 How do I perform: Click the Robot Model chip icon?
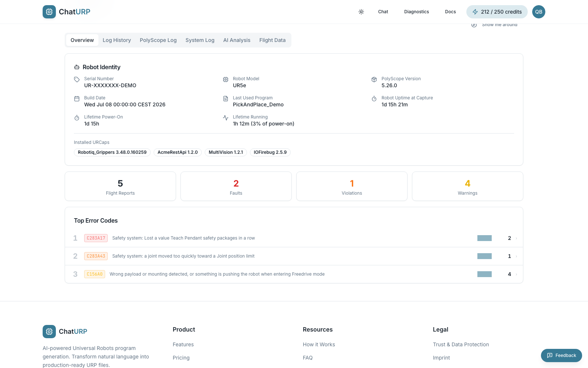pyautogui.click(x=226, y=79)
